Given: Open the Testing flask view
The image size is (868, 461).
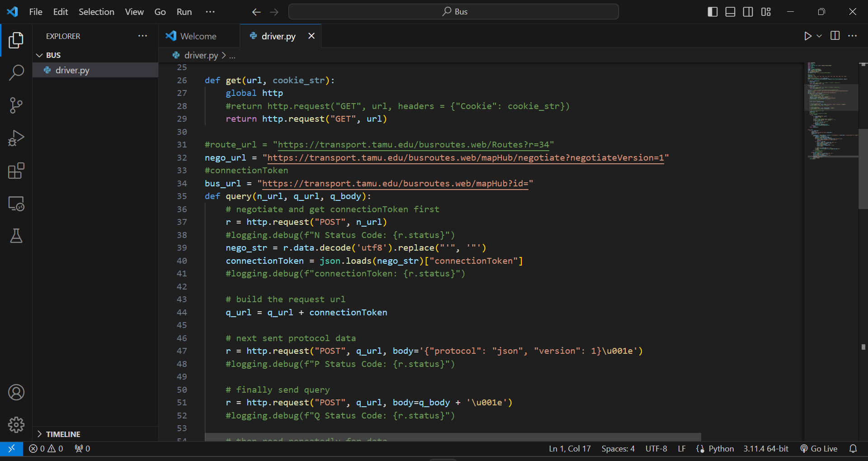Looking at the screenshot, I should coord(16,236).
